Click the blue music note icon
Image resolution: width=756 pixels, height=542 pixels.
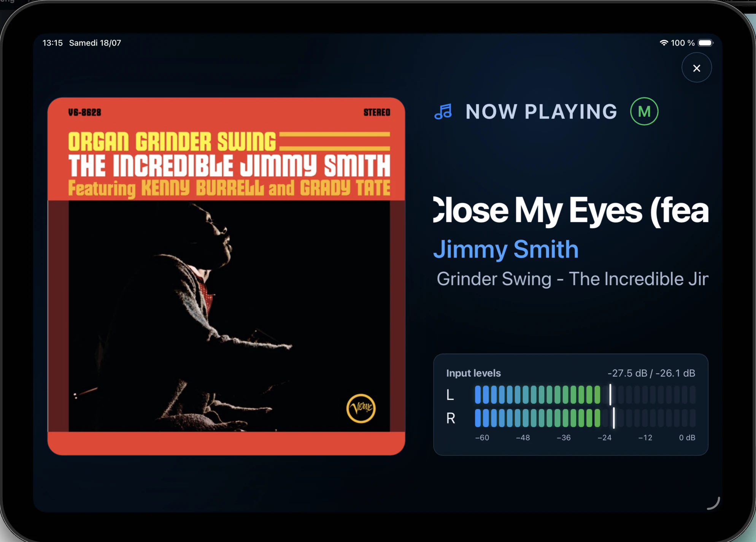443,112
